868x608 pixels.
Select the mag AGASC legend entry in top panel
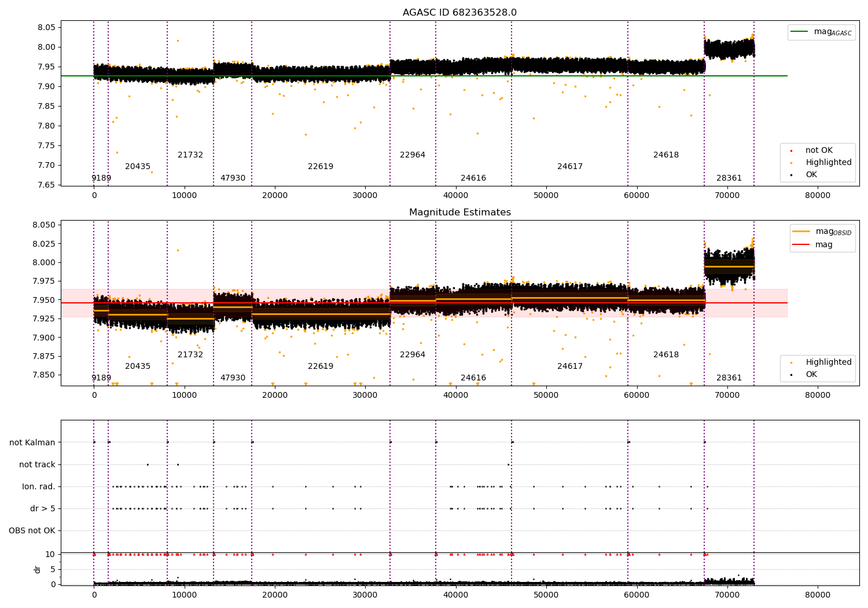click(821, 32)
